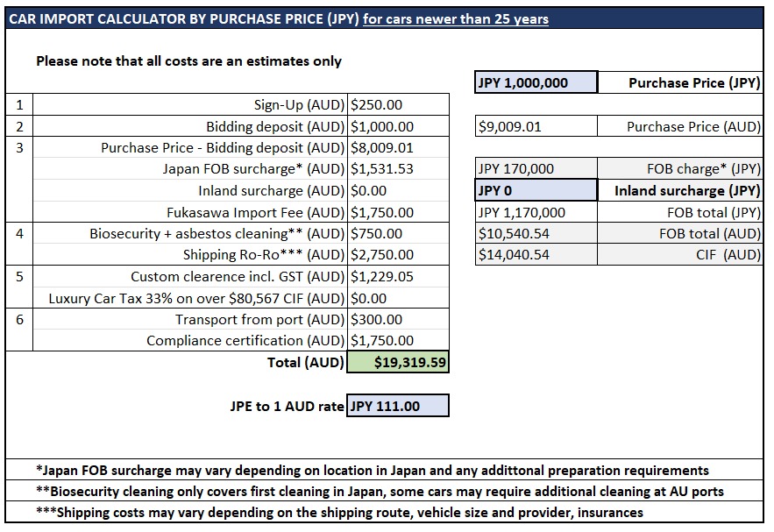Select the Shipping Ro-Ro $2,750.00 cell
Viewport: 774px width, 532px height.
point(398,255)
